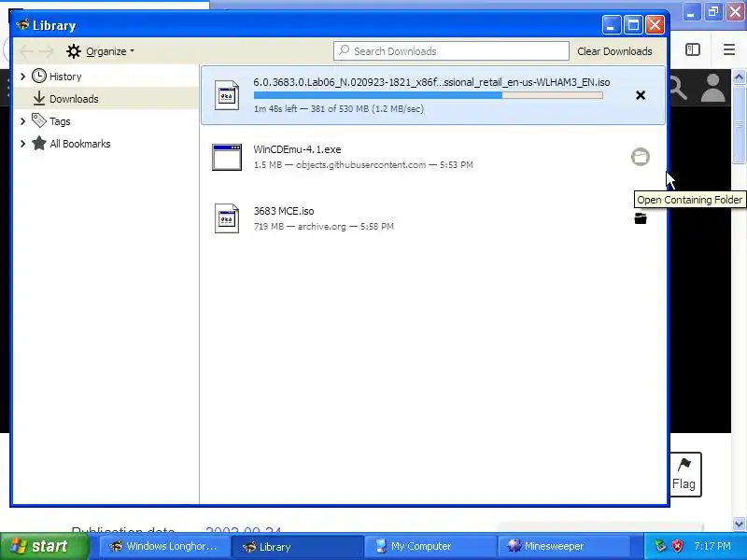Switch to Minesweeper taskbar button
The image size is (747, 560).
click(x=563, y=546)
